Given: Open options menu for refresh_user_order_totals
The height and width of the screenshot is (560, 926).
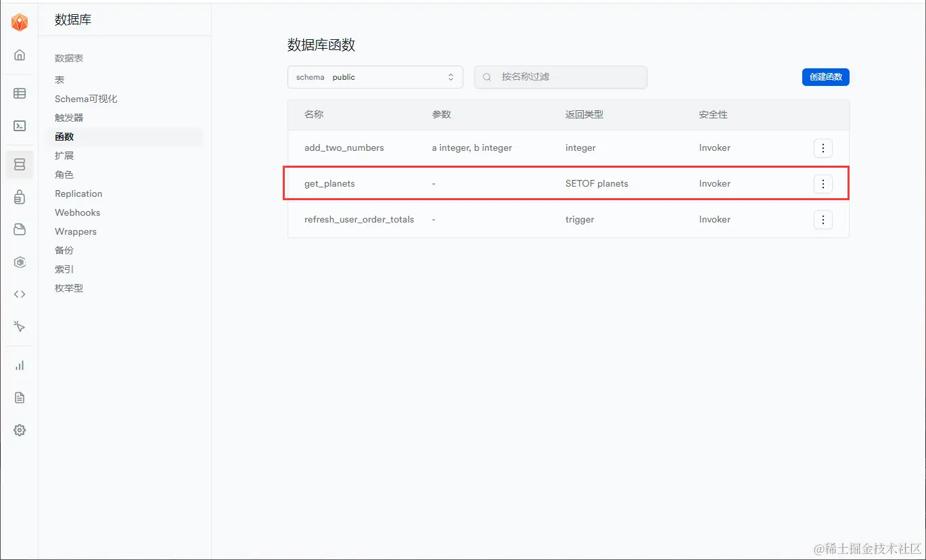Looking at the screenshot, I should [x=823, y=220].
